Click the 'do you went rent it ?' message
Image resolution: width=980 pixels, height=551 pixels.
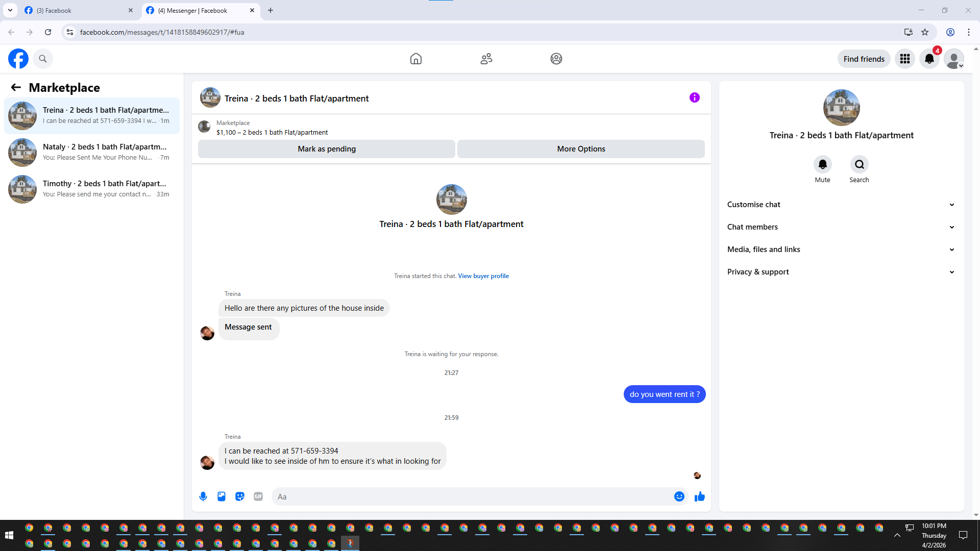click(x=665, y=394)
